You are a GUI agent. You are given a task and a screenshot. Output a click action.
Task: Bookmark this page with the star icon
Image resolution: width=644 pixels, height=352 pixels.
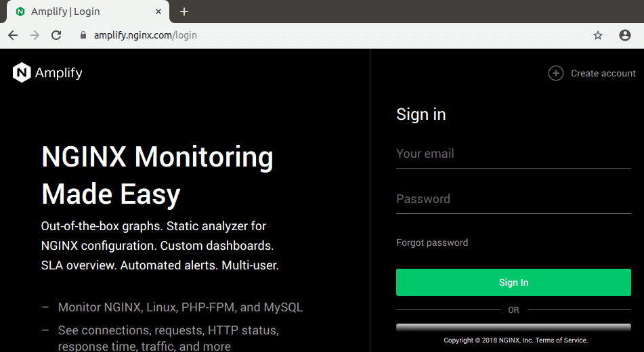pos(597,35)
